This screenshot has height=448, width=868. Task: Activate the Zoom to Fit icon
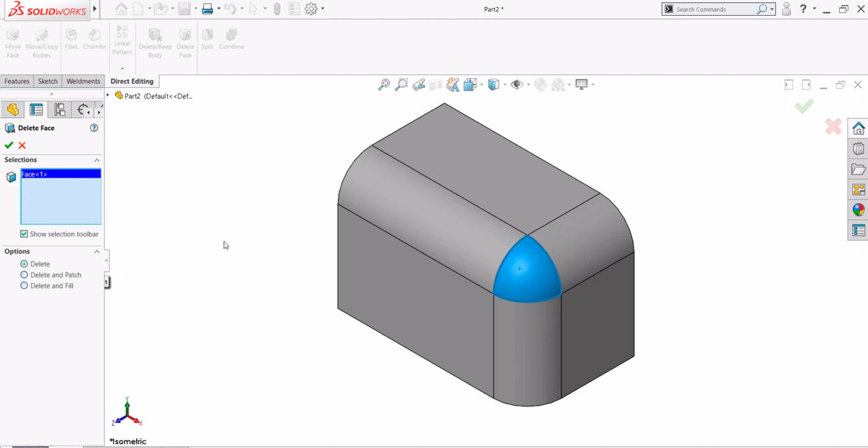click(x=384, y=84)
